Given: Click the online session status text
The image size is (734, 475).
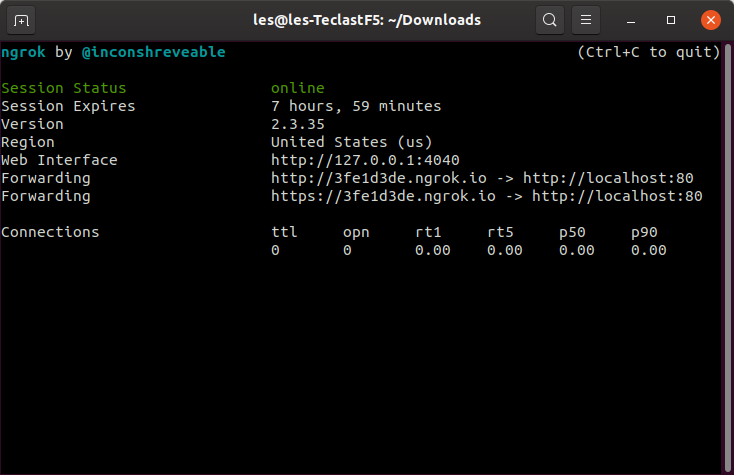Looking at the screenshot, I should click(x=298, y=88).
